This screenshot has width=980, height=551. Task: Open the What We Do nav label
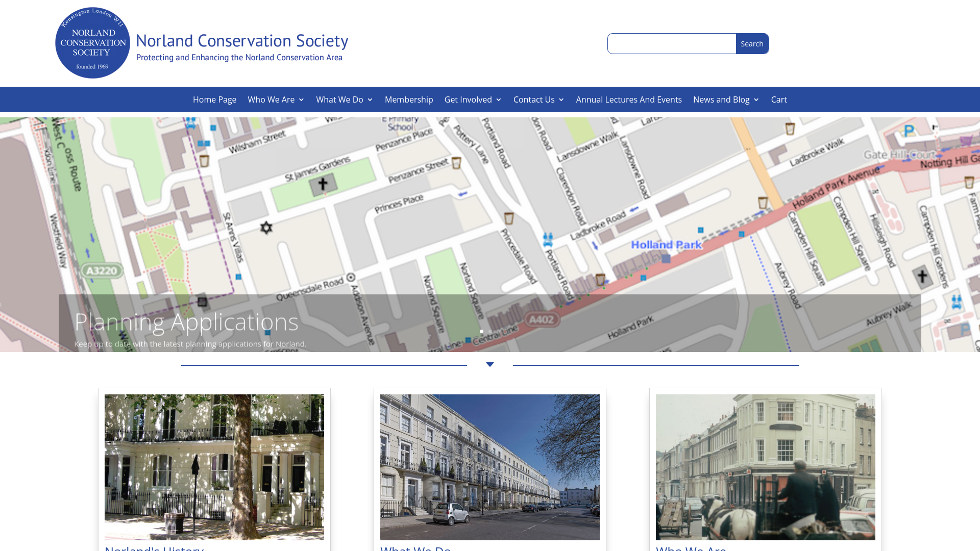pos(339,99)
